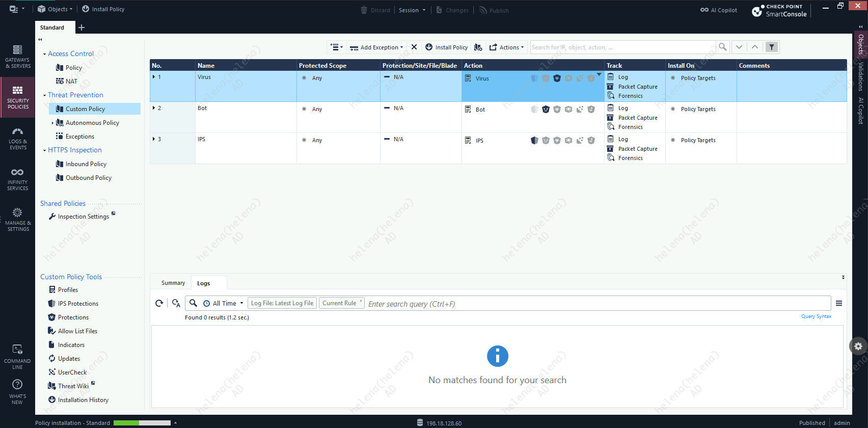
Task: Delete selected rule with X icon
Action: coord(414,47)
